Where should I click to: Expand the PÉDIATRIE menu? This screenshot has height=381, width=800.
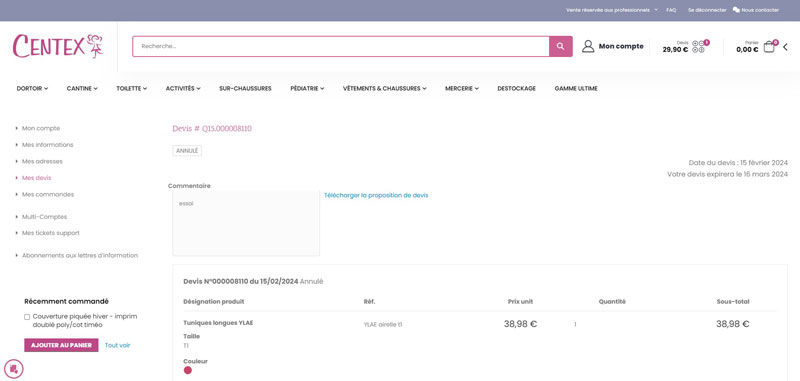(x=307, y=88)
